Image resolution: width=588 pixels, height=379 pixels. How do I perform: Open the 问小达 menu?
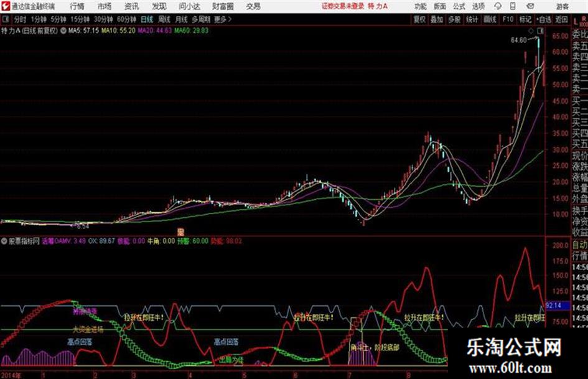coord(189,6)
